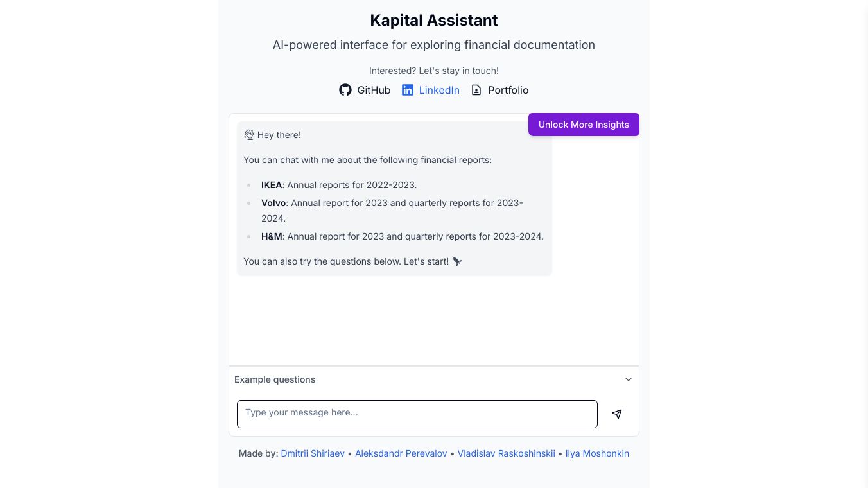Screen dimensions: 868x488
Task: Click the Unlock More Insights button
Action: point(584,125)
